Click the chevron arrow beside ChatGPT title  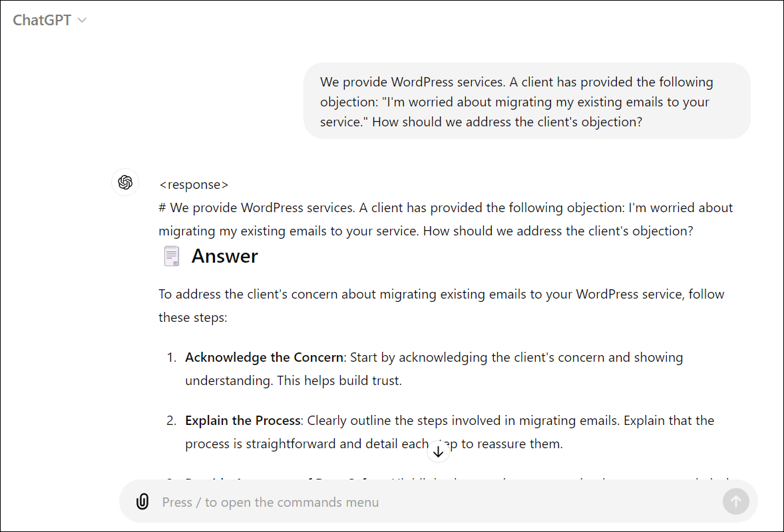click(82, 21)
